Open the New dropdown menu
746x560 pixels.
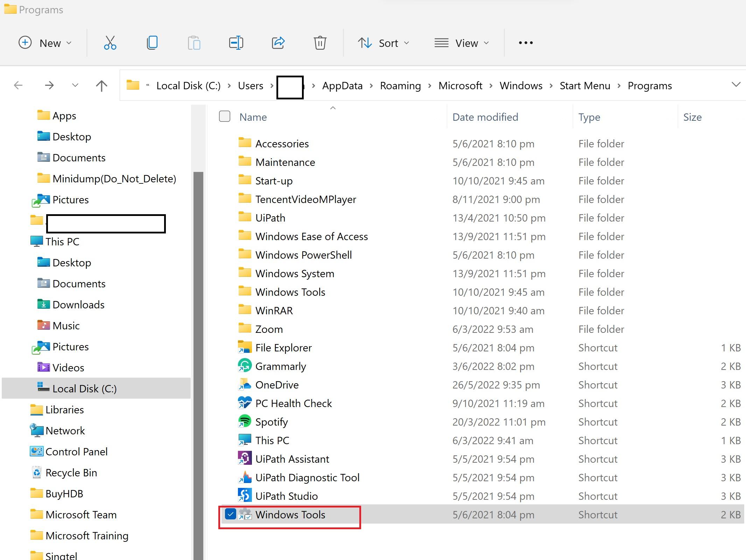pos(45,43)
